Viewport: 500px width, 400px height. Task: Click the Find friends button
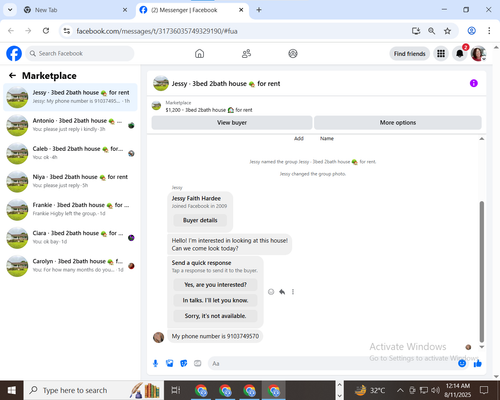[x=410, y=54]
